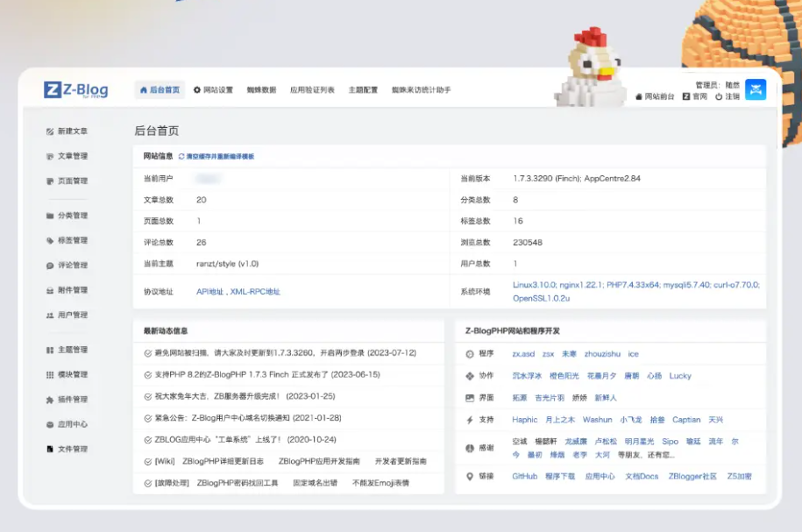Image resolution: width=802 pixels, height=532 pixels.
Task: Open the GitHub link
Action: click(525, 476)
